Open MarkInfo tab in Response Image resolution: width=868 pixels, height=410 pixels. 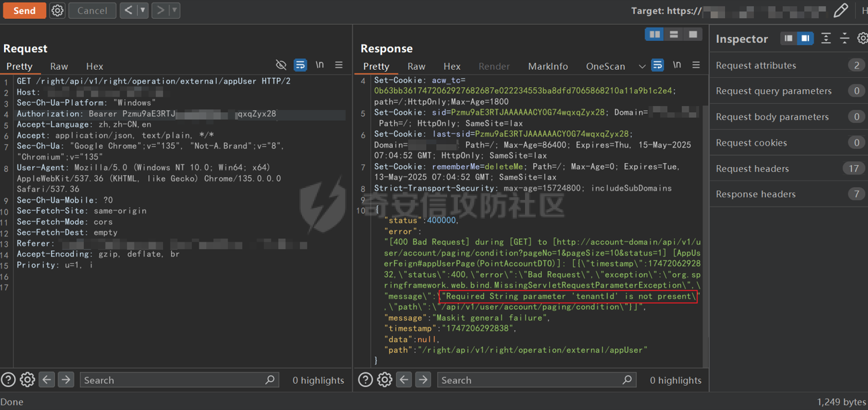pos(548,66)
